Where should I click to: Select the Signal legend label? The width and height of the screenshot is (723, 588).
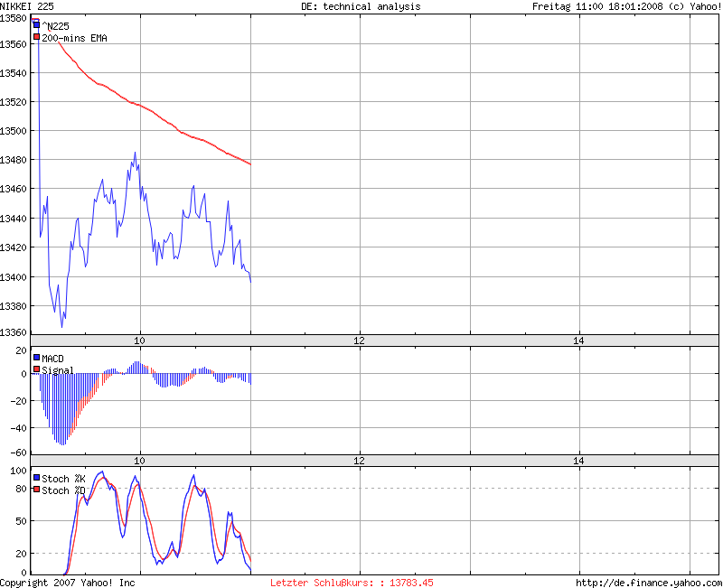[x=57, y=370]
